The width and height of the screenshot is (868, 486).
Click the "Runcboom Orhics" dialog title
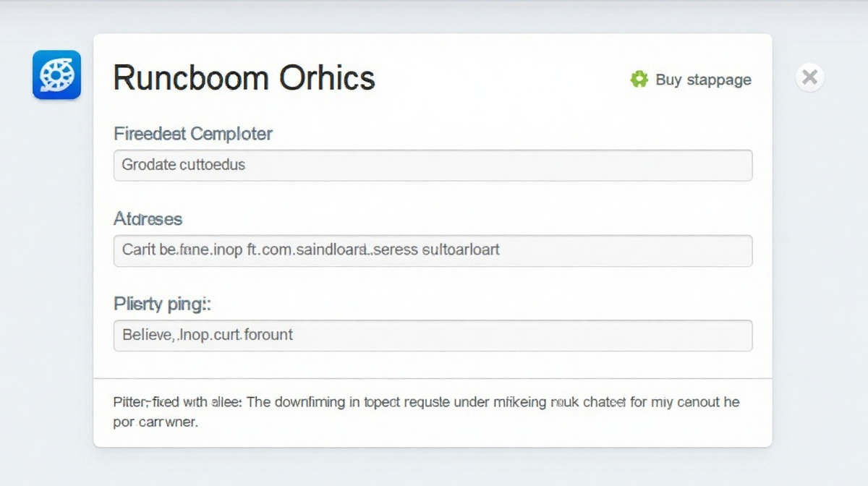pyautogui.click(x=244, y=77)
